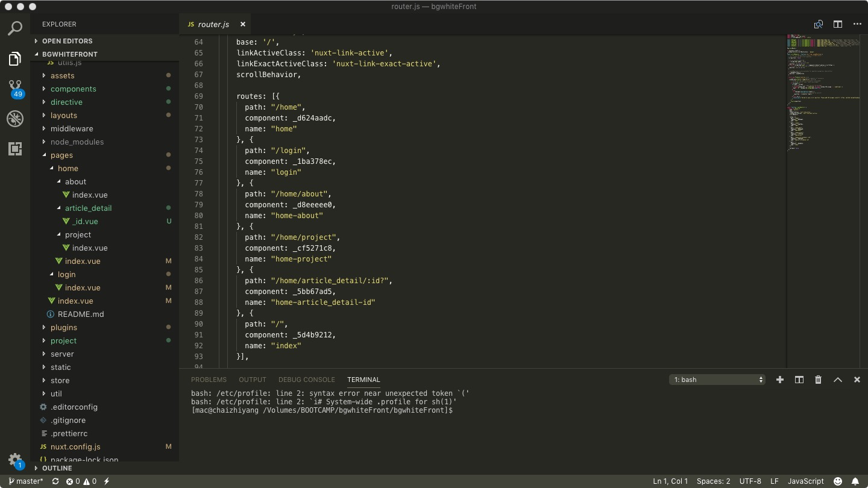Change end of line sequence LF
Viewport: 868px width, 488px height.
[775, 481]
